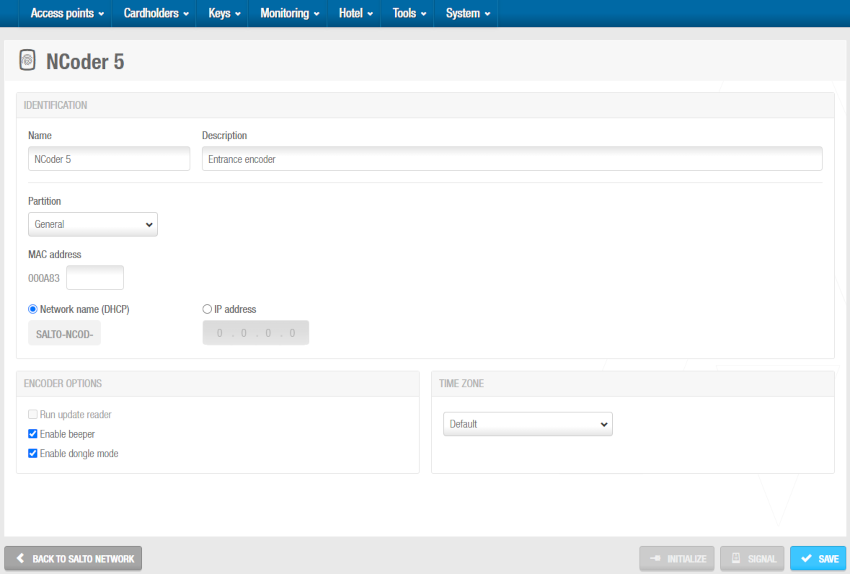Screen dimensions: 850x574
Task: Click the NCoder 5 page title
Action: [x=85, y=61]
